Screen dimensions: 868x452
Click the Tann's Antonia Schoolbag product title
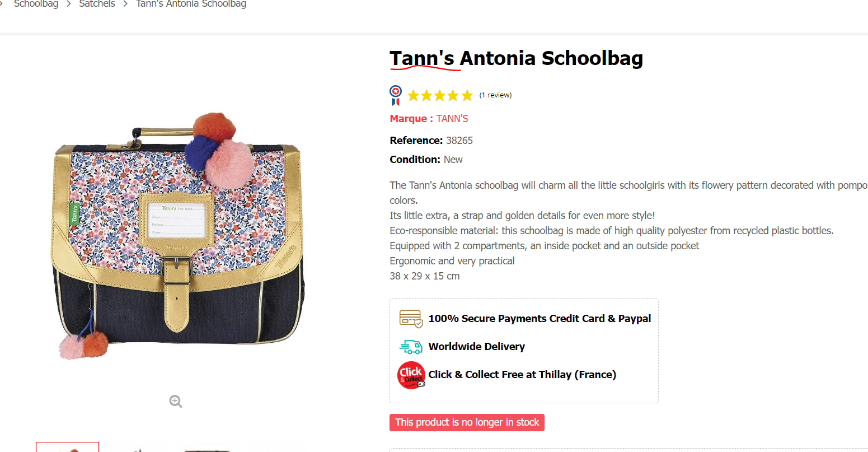click(x=516, y=58)
